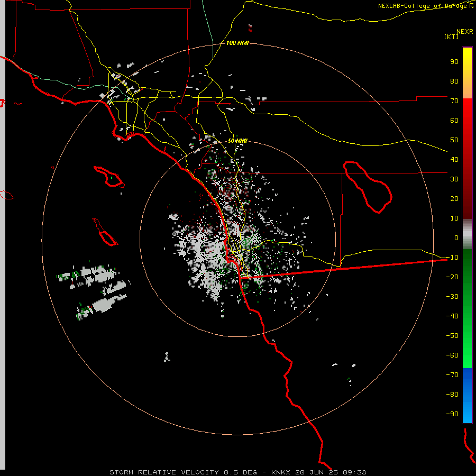Click the Salton Sea red outline
Screen dimensions: 476x476
coord(368,187)
